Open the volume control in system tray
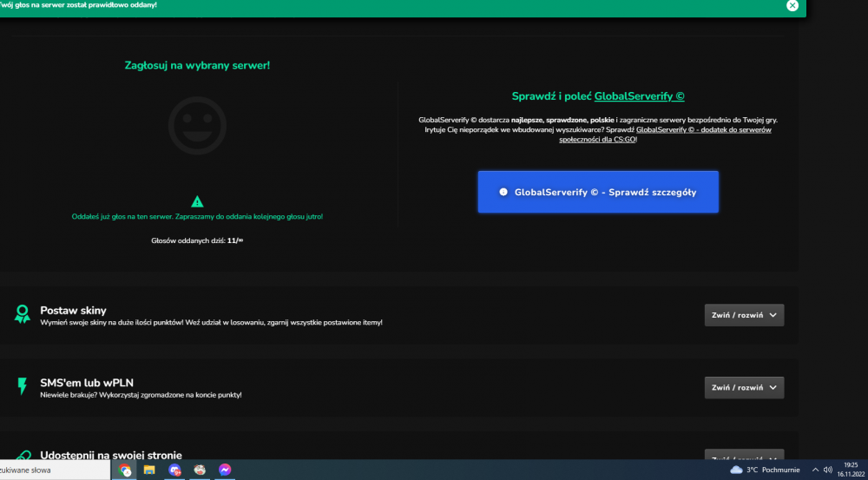868x480 pixels. 827,470
